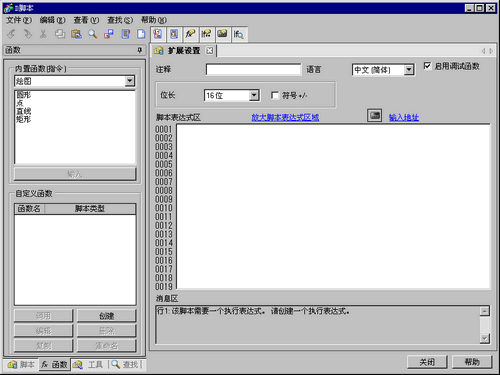Click the magnifier search icon in the toolbar
Viewport: 500px width, 375px height.
coord(92,34)
